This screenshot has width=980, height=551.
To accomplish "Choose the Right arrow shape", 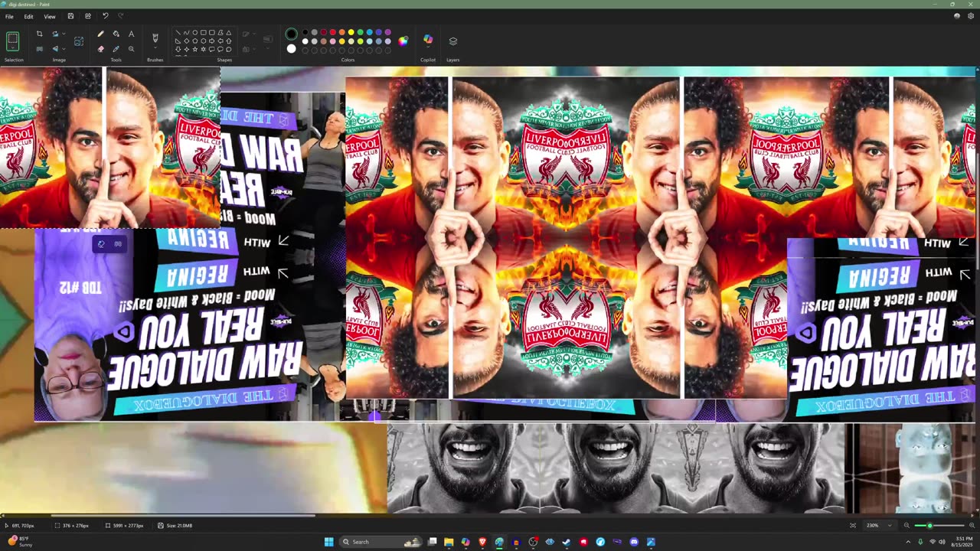I will [211, 41].
